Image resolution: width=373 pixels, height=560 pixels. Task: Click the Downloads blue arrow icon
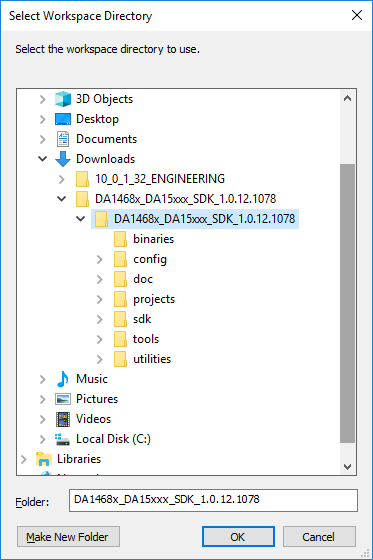click(63, 159)
